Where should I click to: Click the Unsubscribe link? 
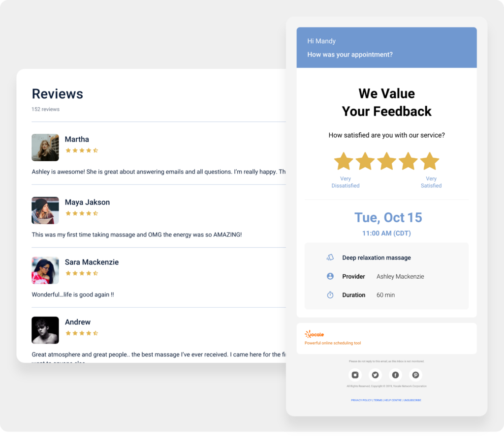click(412, 400)
